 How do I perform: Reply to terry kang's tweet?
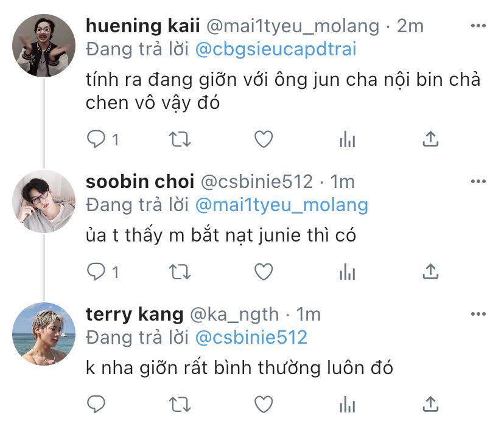pos(97,403)
